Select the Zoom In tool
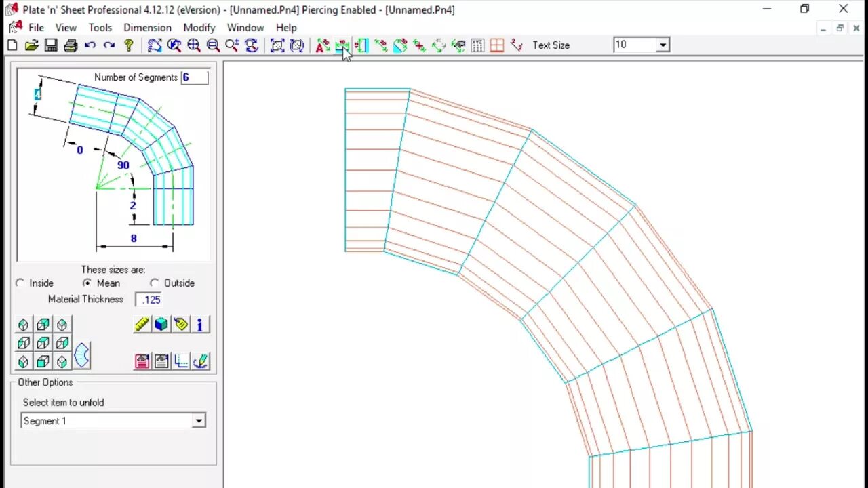 click(193, 45)
